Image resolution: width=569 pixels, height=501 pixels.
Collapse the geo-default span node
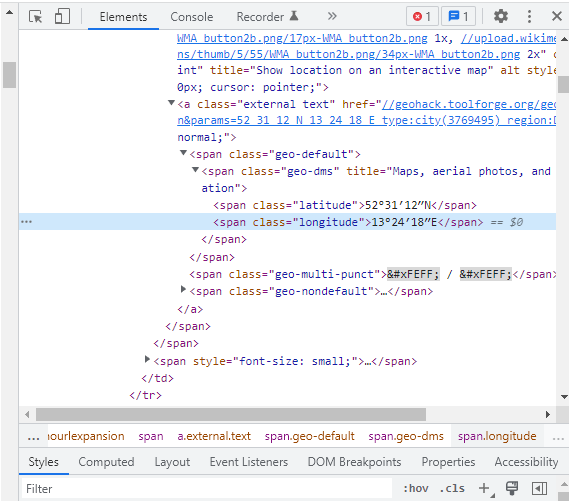pos(184,153)
